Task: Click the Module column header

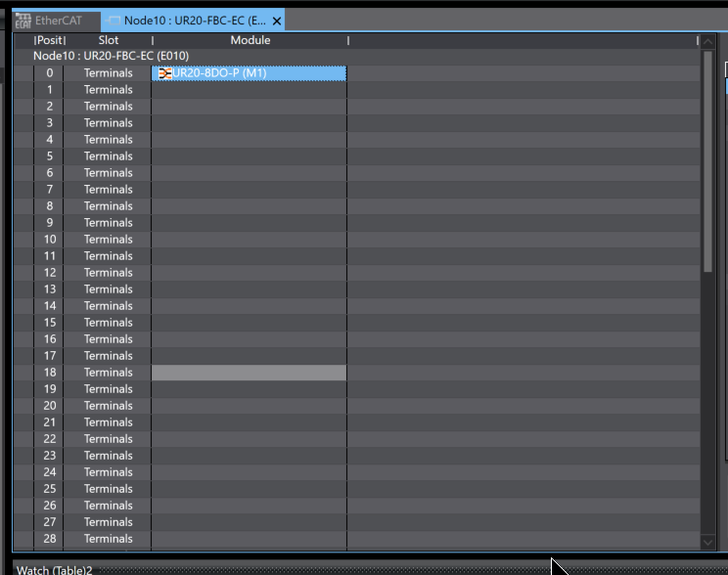Action: pos(250,40)
